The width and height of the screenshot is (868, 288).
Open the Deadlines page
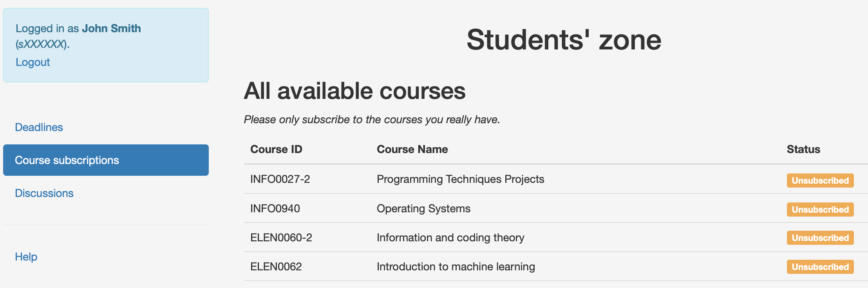pos(39,127)
